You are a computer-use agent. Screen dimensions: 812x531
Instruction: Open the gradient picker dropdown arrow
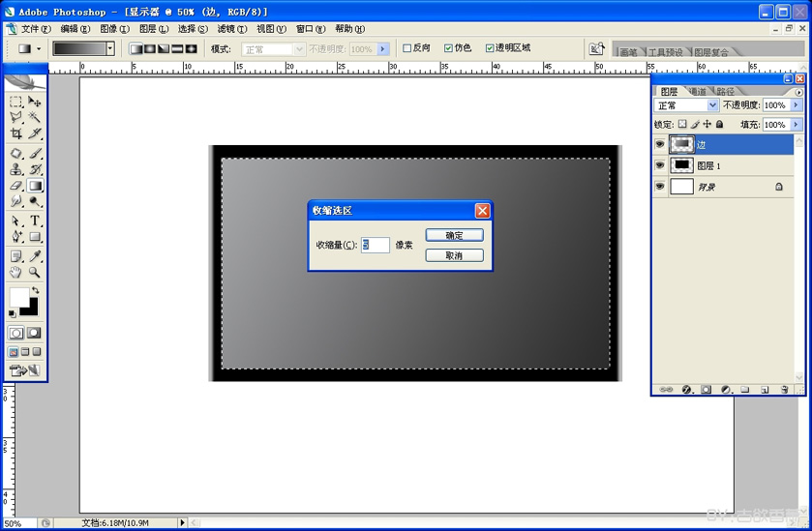110,48
